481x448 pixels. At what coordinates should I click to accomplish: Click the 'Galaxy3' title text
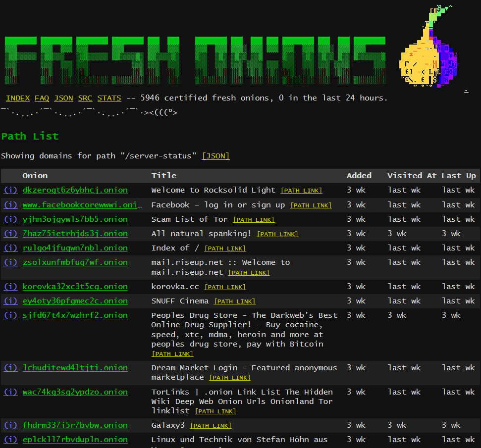pos(168,425)
